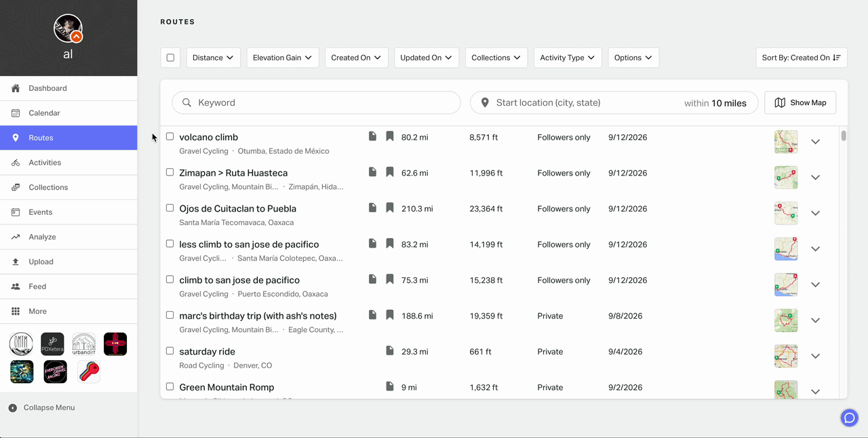
Task: Click the bookmark icon for volcano climb
Action: coord(390,136)
